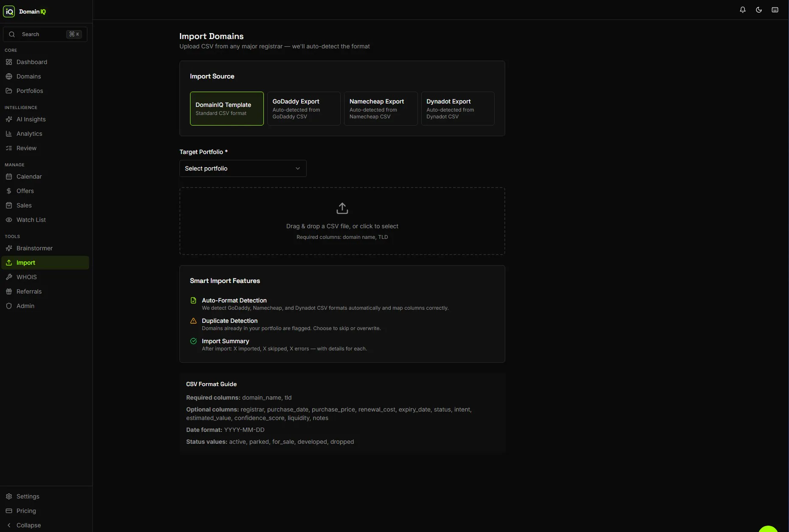Click the Duplicate Detection warning icon
789x532 pixels.
pyautogui.click(x=193, y=321)
